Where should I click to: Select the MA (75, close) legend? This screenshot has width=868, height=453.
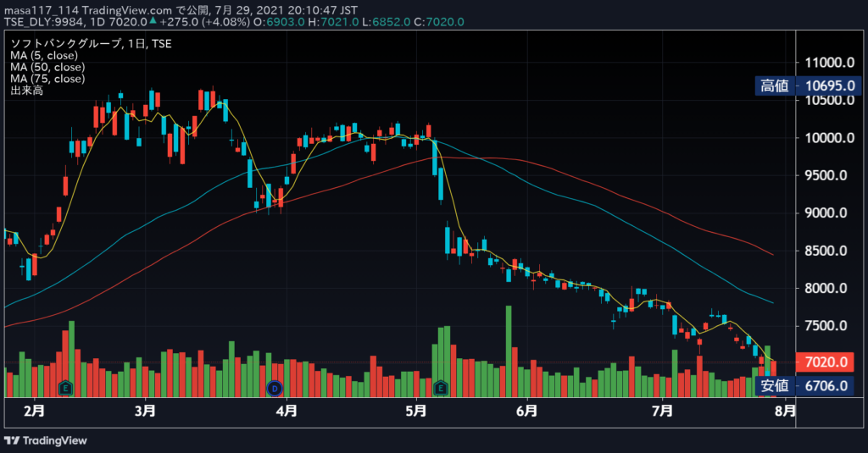[x=47, y=79]
